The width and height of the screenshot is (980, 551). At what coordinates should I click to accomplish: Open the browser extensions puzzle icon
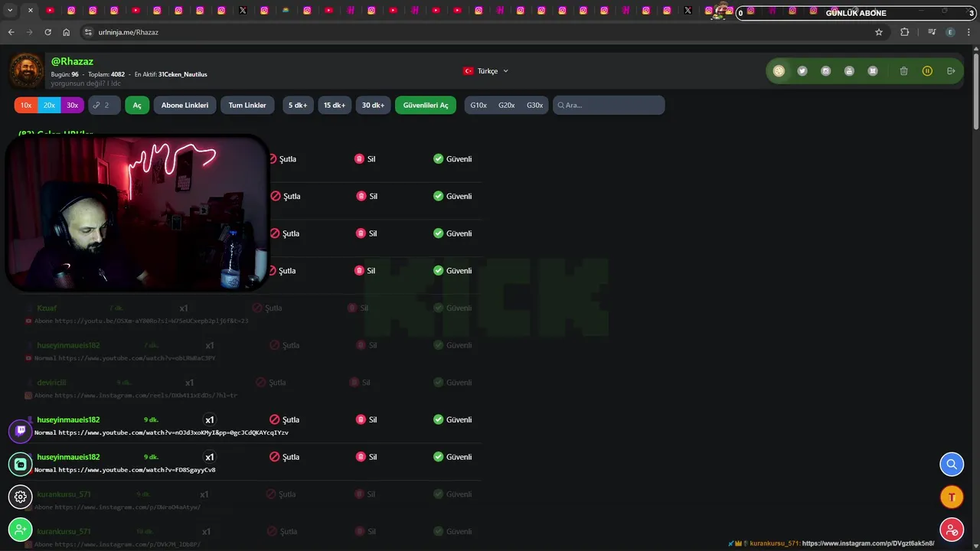pos(905,32)
